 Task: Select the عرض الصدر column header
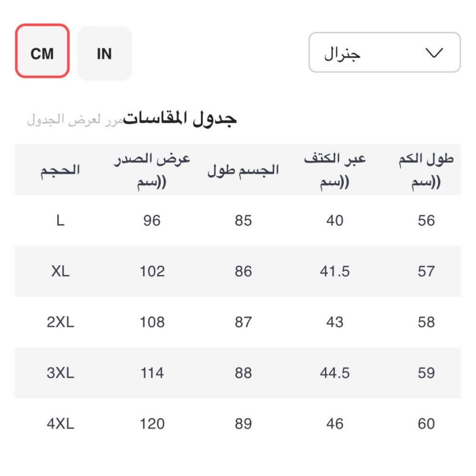[x=152, y=170]
